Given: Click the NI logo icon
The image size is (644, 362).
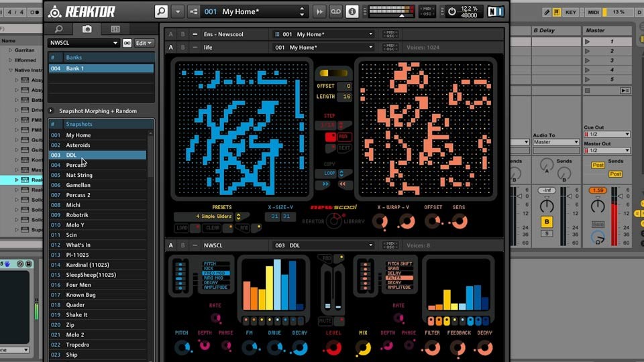Looking at the screenshot, I should [496, 11].
